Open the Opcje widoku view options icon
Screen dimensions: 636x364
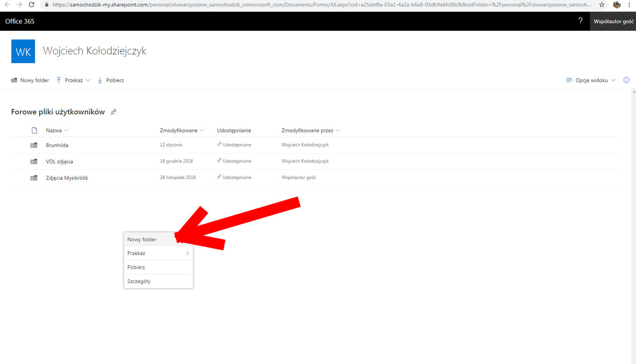[x=570, y=80]
